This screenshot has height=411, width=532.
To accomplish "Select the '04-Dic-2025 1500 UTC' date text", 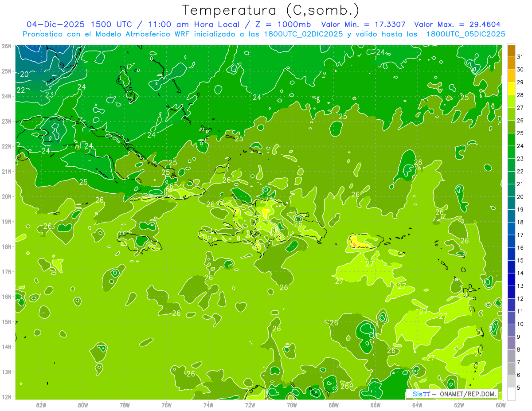I will click(81, 24).
